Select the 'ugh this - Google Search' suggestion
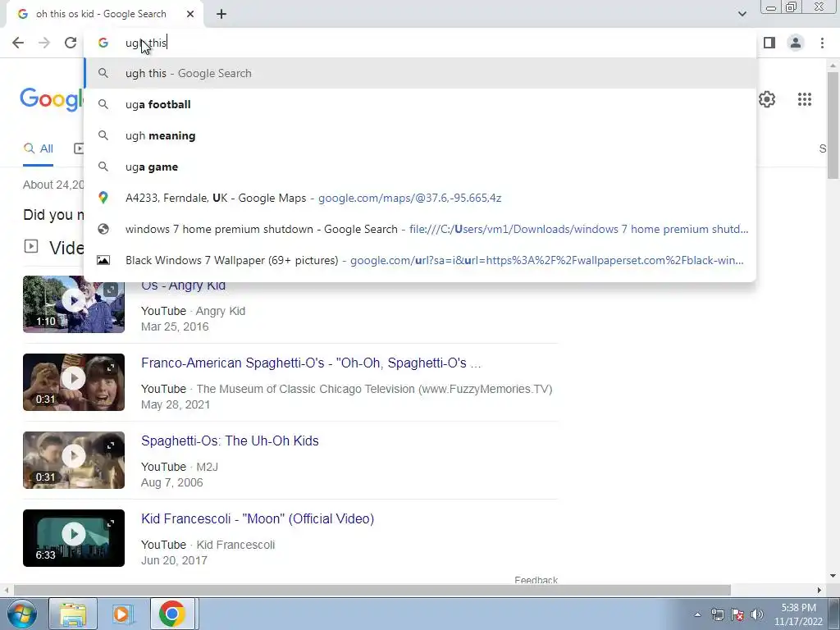The width and height of the screenshot is (840, 630). (x=420, y=73)
